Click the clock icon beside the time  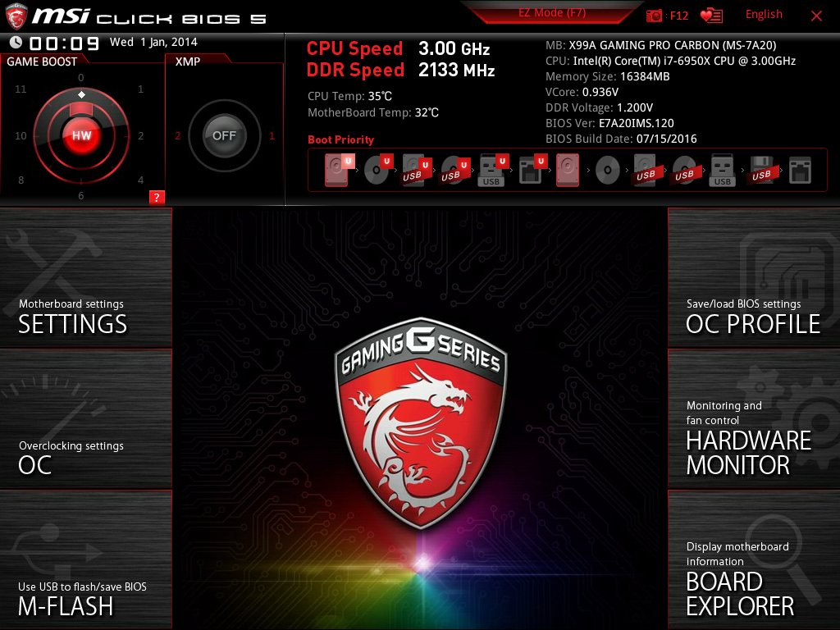(x=16, y=42)
